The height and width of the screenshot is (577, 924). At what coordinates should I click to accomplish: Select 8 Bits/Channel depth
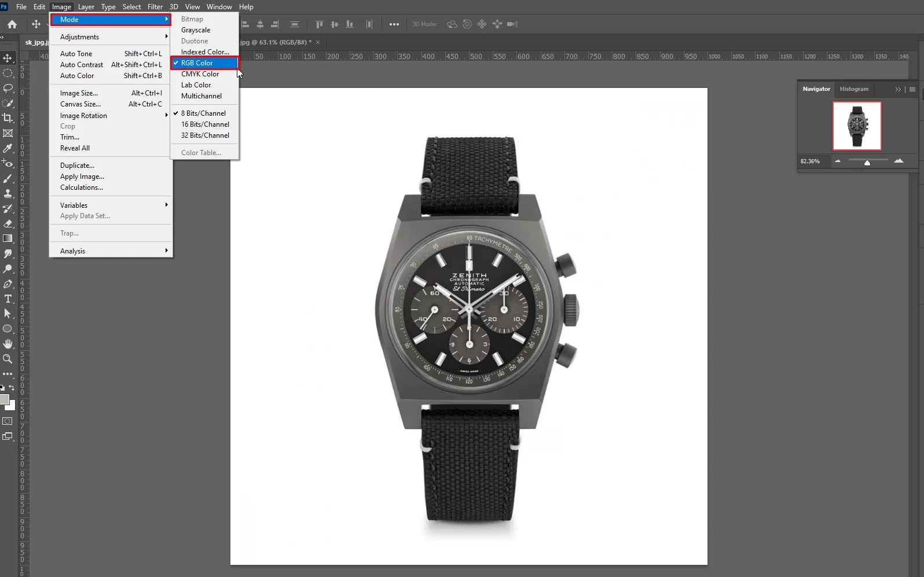(x=204, y=113)
